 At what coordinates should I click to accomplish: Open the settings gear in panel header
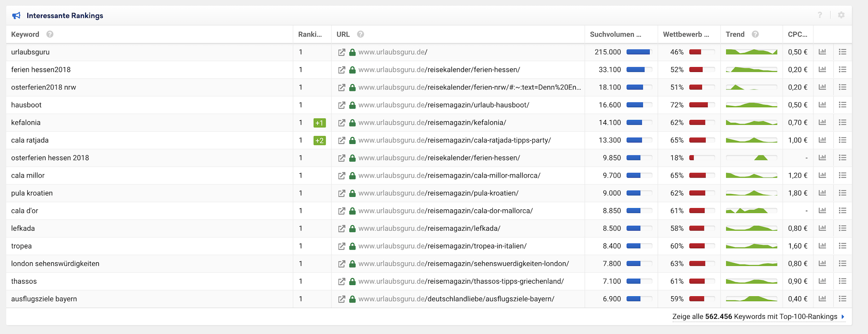coord(841,15)
